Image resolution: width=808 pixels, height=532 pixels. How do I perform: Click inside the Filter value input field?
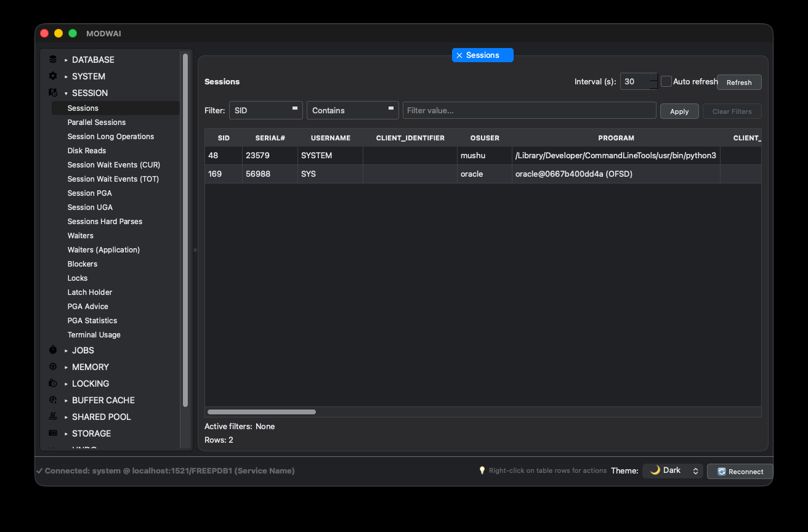(528, 110)
